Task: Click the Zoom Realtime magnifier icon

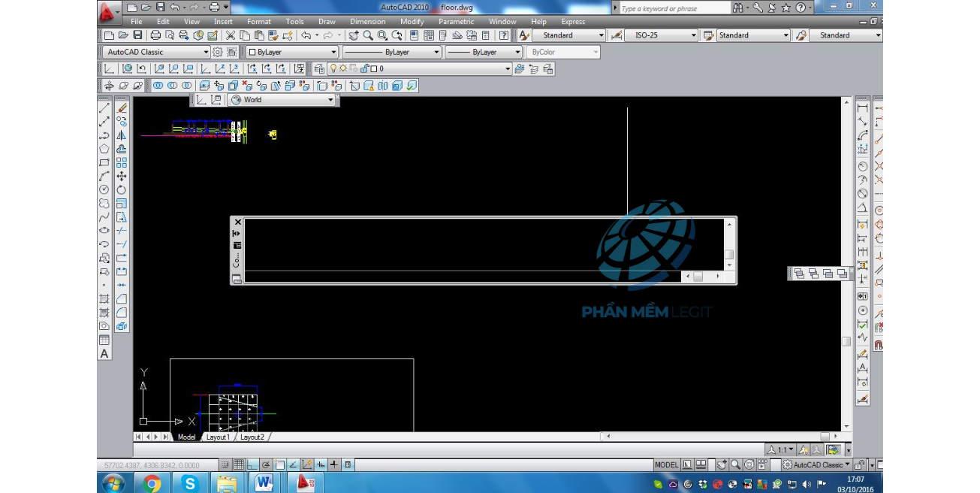Action: (x=368, y=35)
